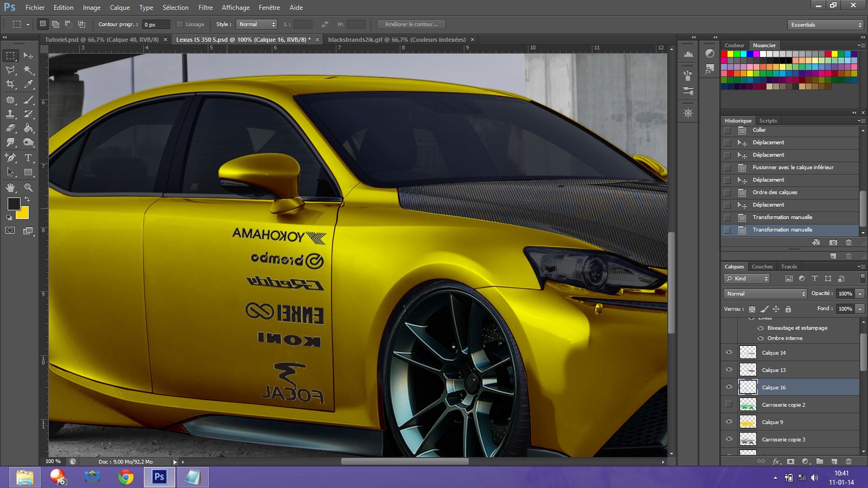Select the Move tool
Screen dimensions: 868x488
coord(28,56)
